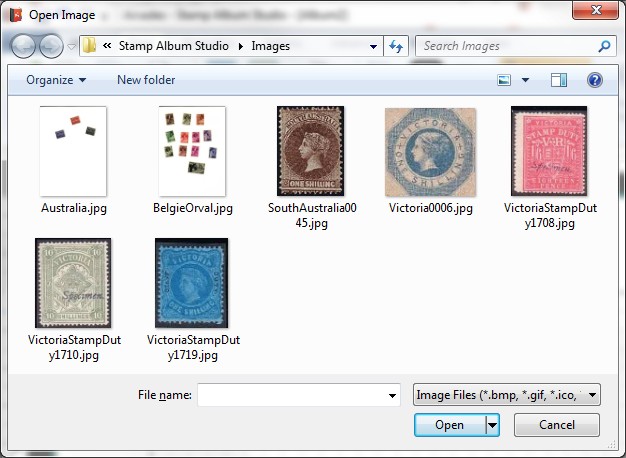Viewport: 626px width, 458px height.
Task: Click the SouthAustralia0045.jpg file name label
Action: coord(312,215)
